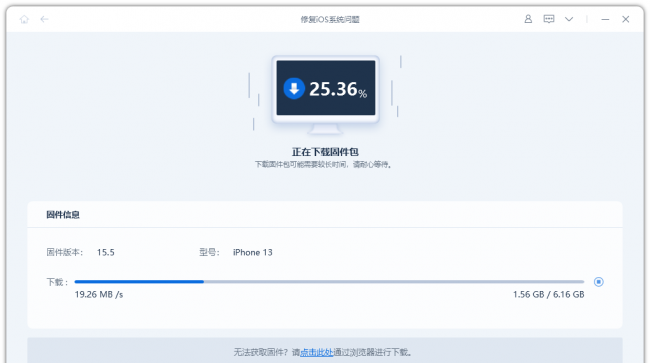Click the iPhone 13 model text
This screenshot has width=650, height=363.
[x=252, y=252]
